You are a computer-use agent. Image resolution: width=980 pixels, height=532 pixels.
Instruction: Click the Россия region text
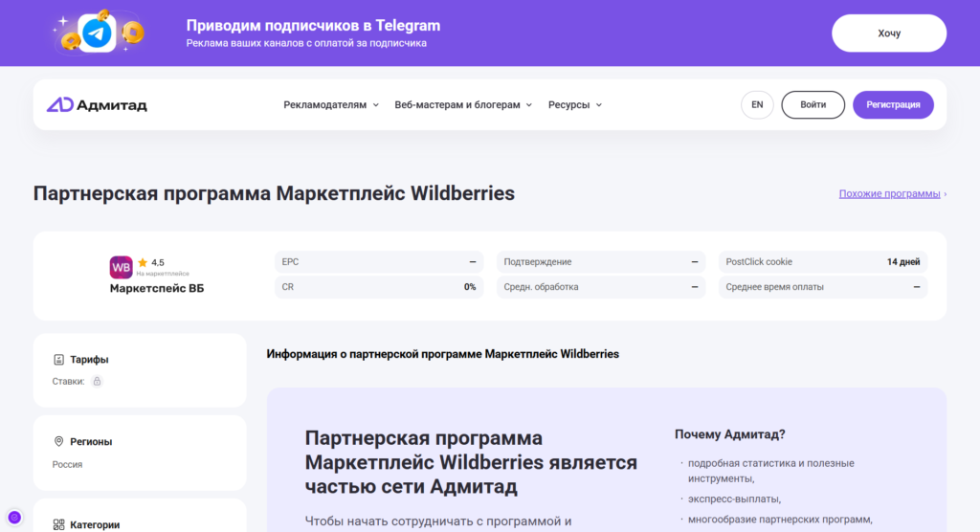pos(67,464)
